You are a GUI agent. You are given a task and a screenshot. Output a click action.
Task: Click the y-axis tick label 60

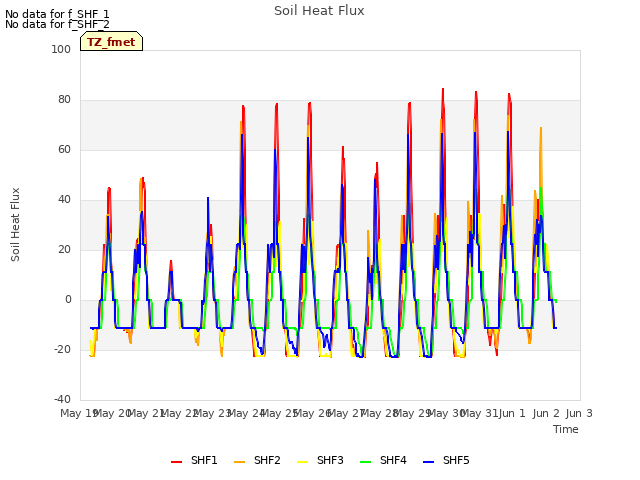64,149
